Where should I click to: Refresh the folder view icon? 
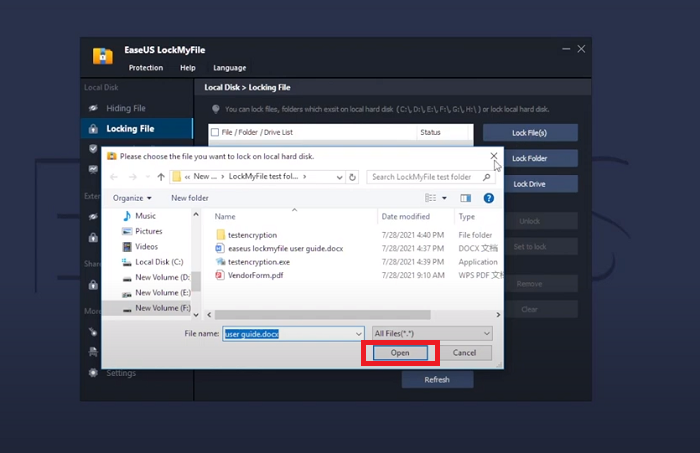click(x=352, y=177)
